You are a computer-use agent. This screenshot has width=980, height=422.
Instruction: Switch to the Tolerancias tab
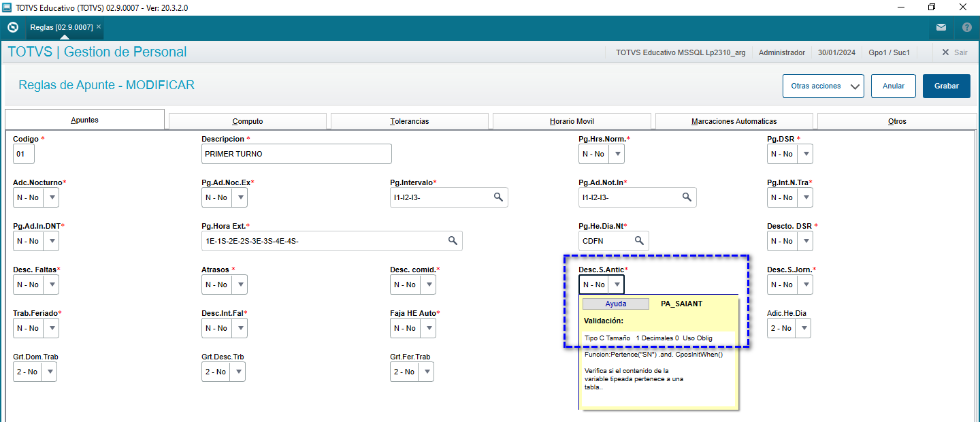[410, 121]
